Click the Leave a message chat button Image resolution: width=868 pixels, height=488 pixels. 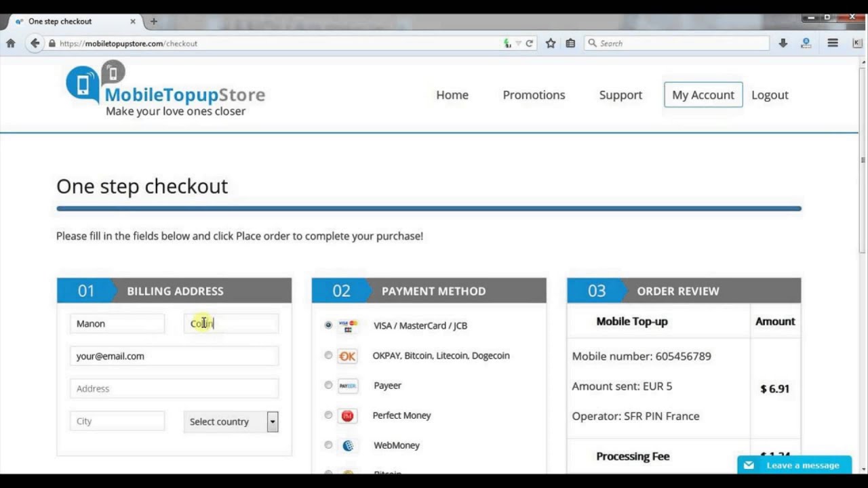point(794,465)
